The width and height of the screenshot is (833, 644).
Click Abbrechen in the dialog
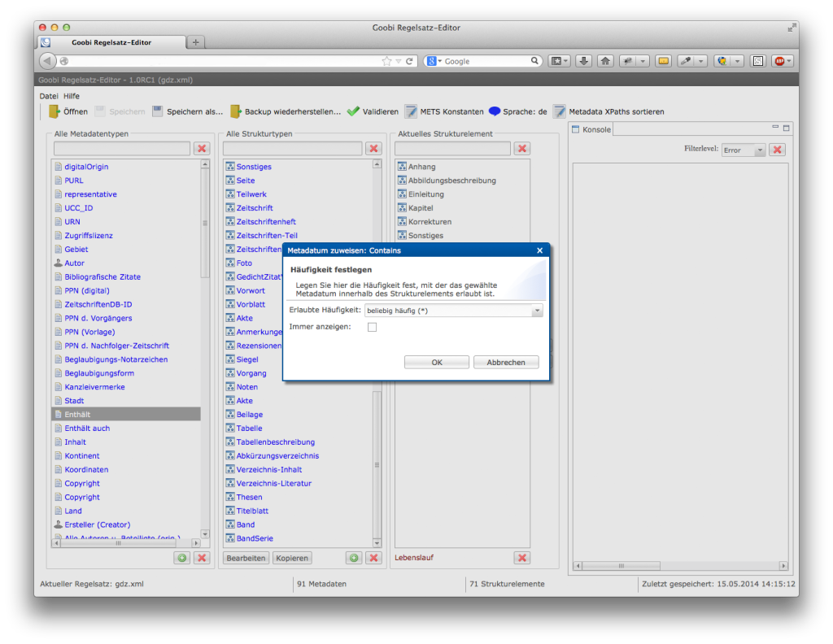(x=506, y=362)
